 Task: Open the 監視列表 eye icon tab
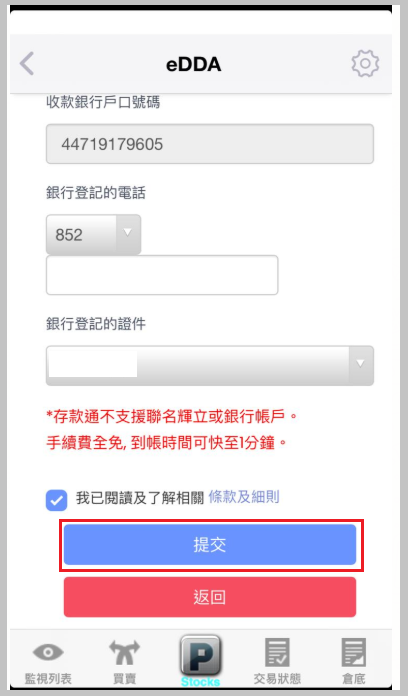coord(48,652)
